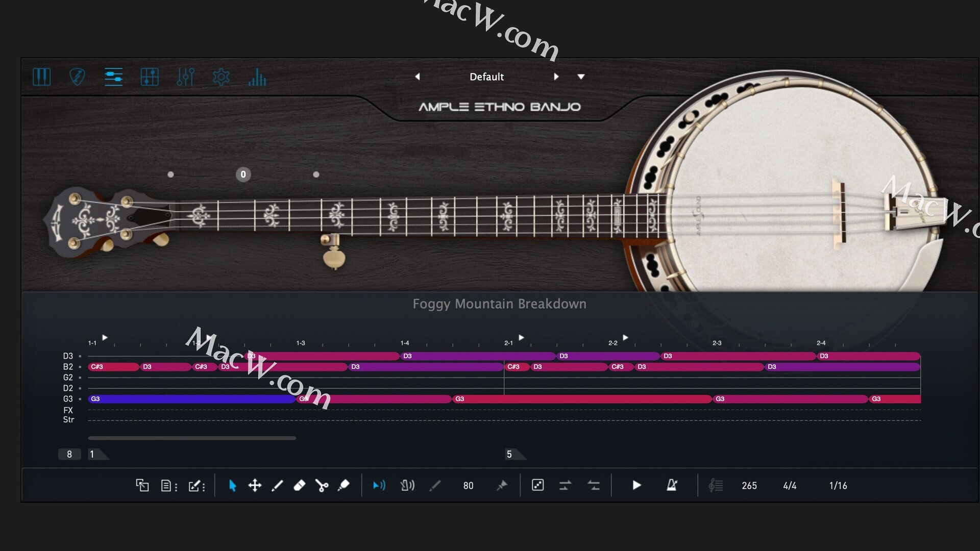This screenshot has width=980, height=551.
Task: Click the tempo value 265
Action: point(749,486)
